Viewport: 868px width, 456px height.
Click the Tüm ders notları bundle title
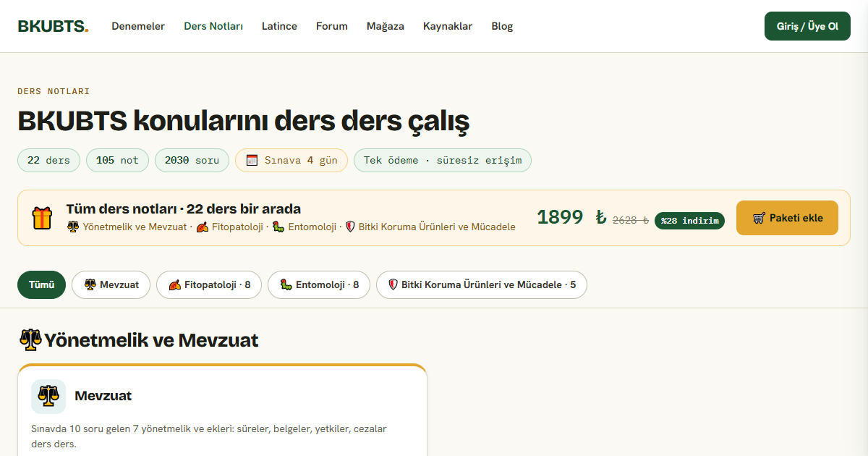[x=184, y=209]
